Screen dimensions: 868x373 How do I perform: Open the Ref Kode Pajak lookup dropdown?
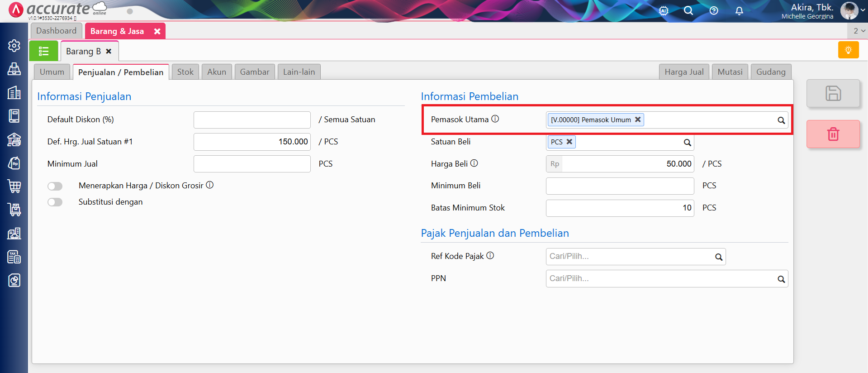point(635,257)
